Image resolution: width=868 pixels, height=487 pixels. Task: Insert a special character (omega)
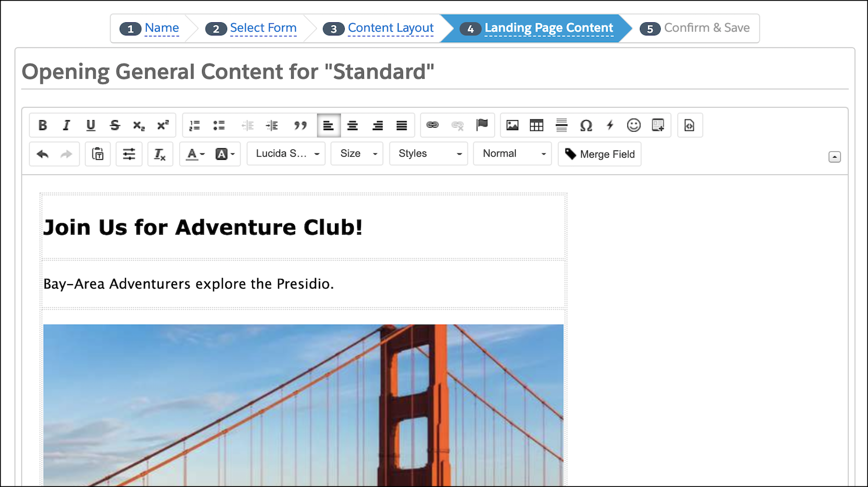(586, 125)
